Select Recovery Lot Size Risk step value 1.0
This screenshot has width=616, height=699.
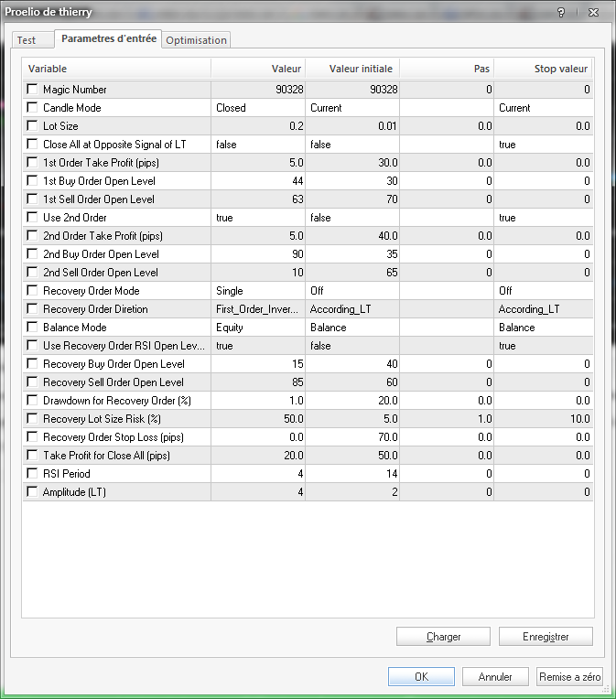[447, 419]
